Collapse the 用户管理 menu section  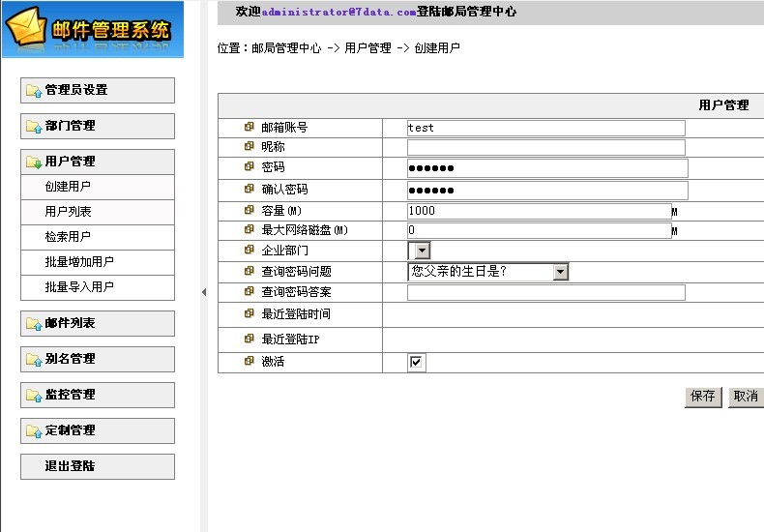coord(98,162)
